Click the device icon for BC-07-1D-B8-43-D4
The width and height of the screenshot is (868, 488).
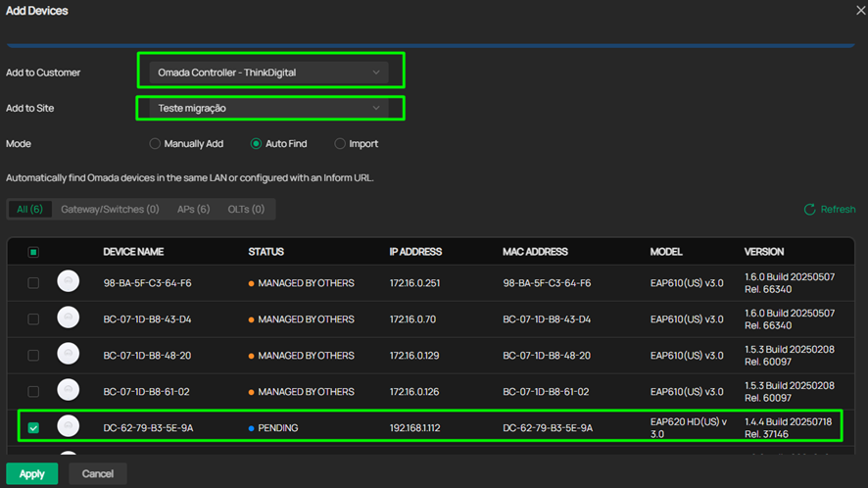pyautogui.click(x=68, y=319)
